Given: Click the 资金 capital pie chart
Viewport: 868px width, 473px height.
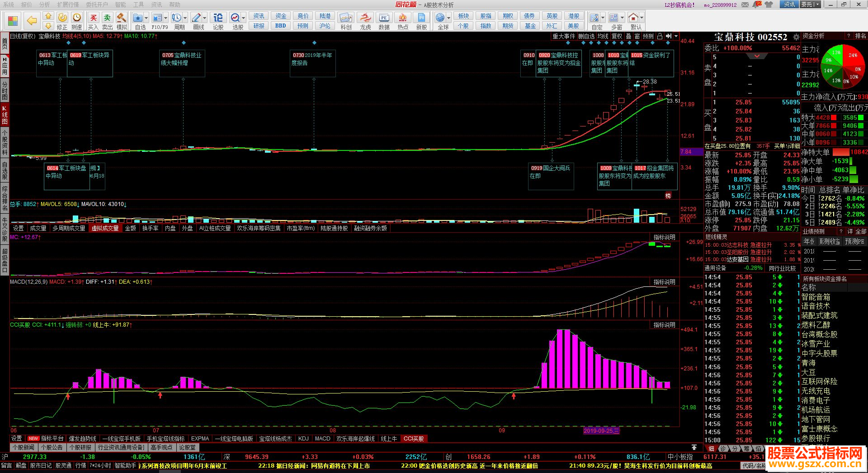Looking at the screenshot, I should (x=843, y=66).
